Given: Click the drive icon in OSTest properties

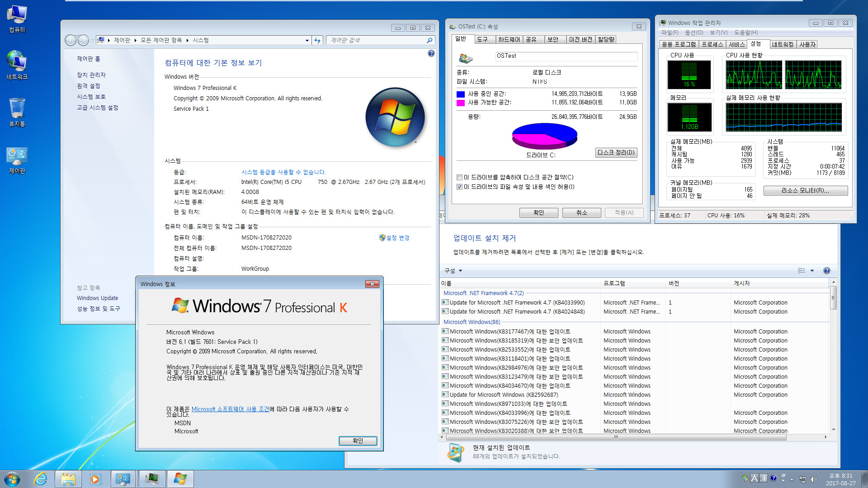Looking at the screenshot, I should coord(465,58).
